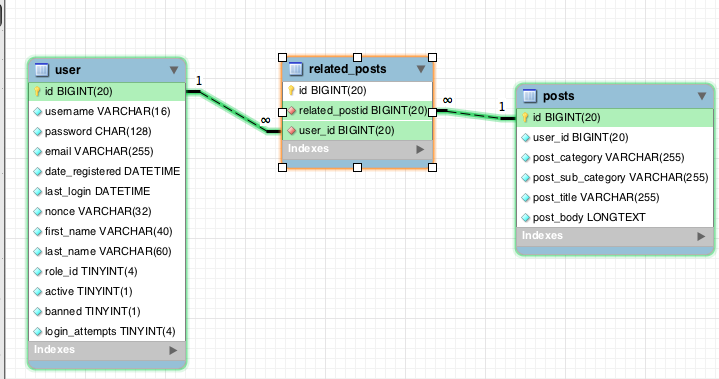Click diamond icon beside post_body column
The image size is (719, 379).
pos(526,218)
